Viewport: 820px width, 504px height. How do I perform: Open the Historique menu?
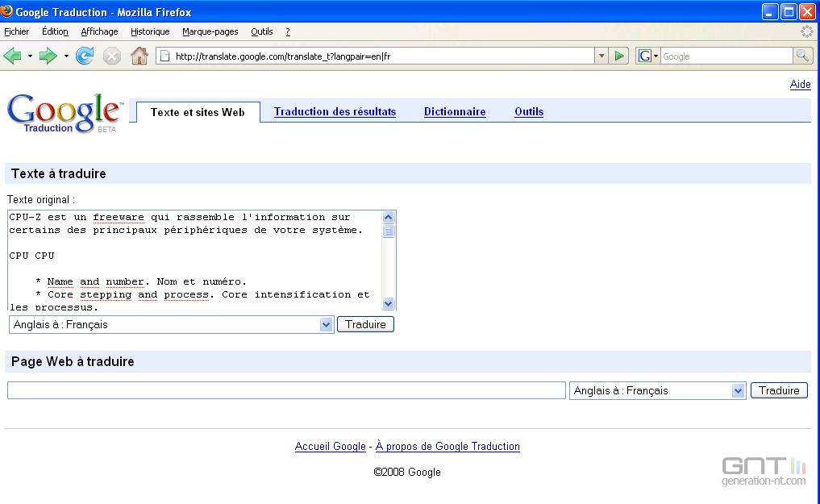(x=150, y=31)
